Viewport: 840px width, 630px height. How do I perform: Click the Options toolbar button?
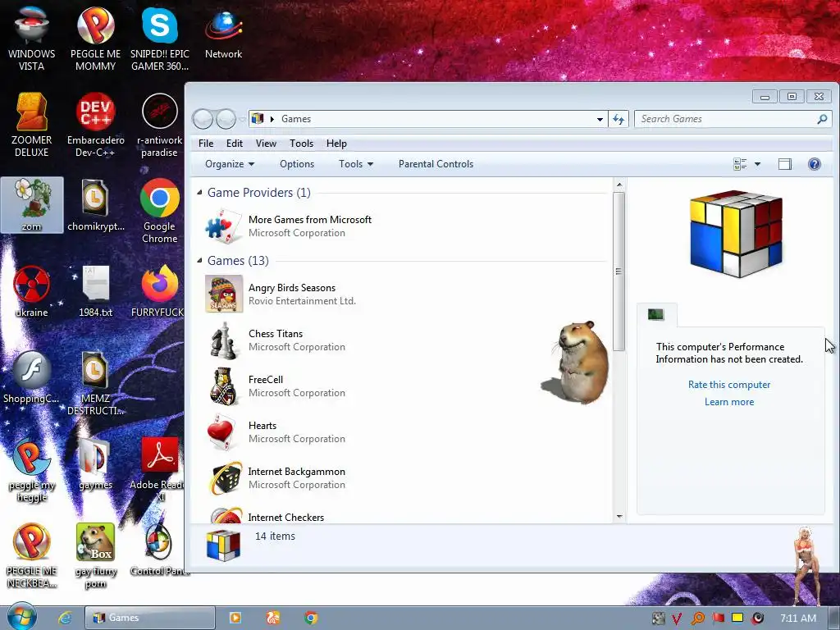point(297,164)
